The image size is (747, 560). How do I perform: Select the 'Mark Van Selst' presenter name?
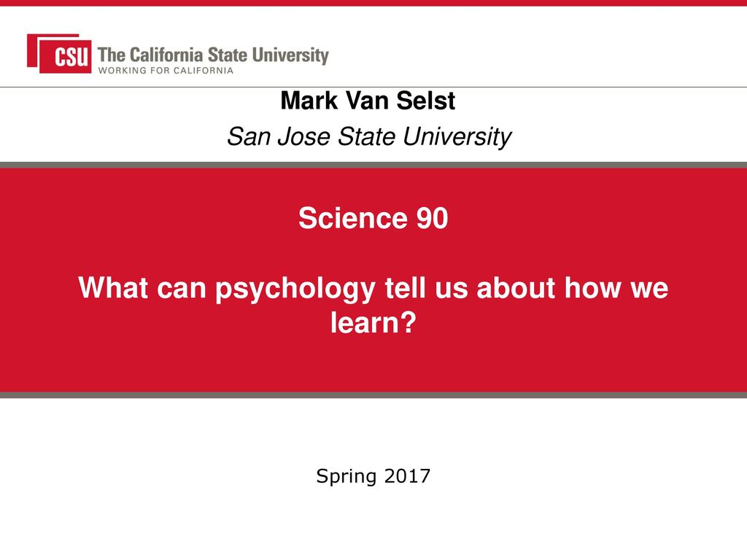click(x=368, y=101)
